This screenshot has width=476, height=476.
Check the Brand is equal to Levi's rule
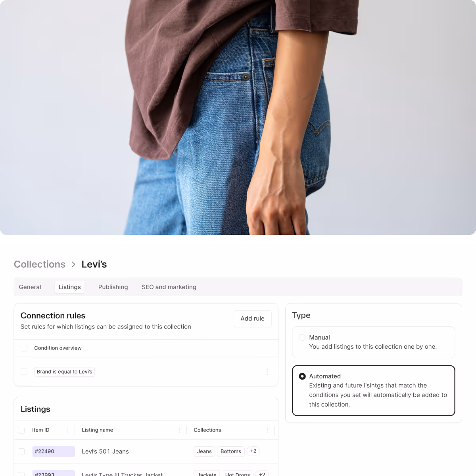click(24, 372)
